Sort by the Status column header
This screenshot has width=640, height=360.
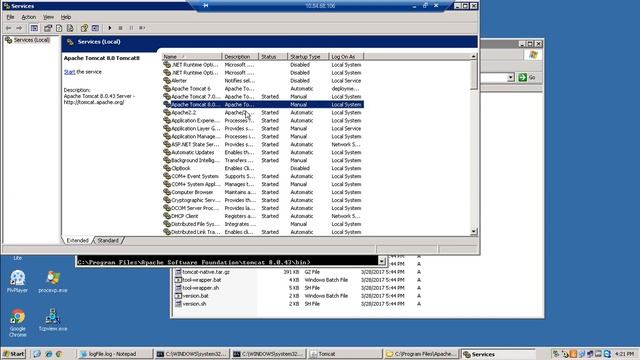click(273, 57)
